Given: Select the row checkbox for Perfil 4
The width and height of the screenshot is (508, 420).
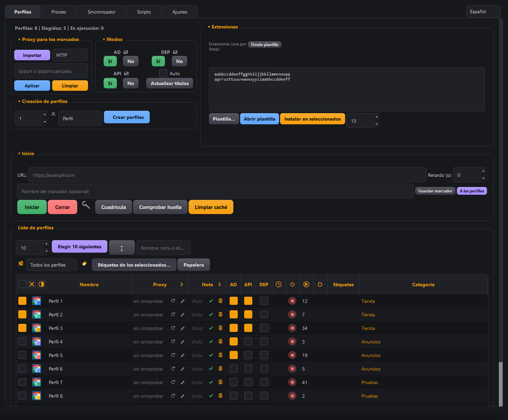Looking at the screenshot, I should [x=22, y=341].
